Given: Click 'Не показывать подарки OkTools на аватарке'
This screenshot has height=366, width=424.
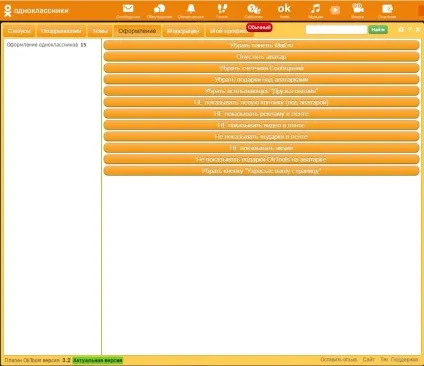Looking at the screenshot, I should coord(261,159).
